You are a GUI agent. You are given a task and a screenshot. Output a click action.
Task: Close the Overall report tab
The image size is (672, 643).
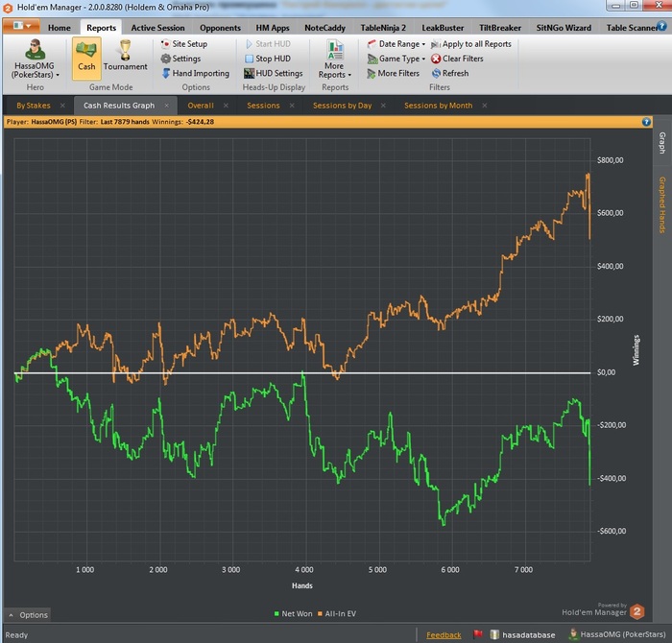[x=226, y=106]
